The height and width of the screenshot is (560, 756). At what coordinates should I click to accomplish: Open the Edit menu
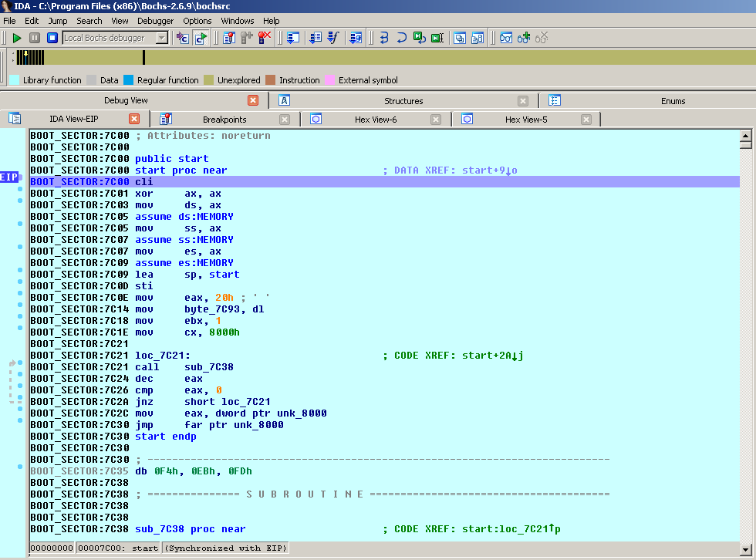coord(32,21)
